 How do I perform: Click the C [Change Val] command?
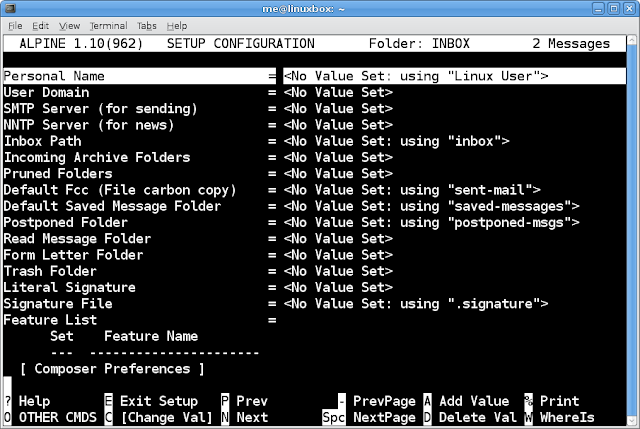pyautogui.click(x=159, y=418)
